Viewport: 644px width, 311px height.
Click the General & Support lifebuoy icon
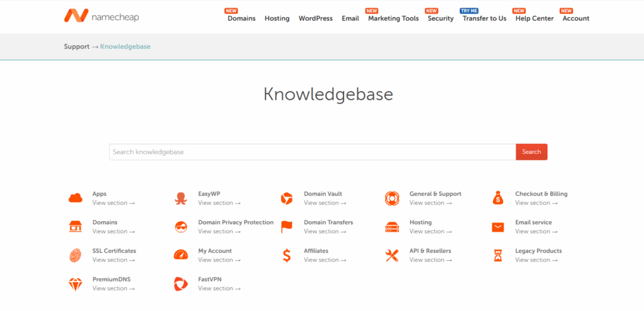coord(392,198)
